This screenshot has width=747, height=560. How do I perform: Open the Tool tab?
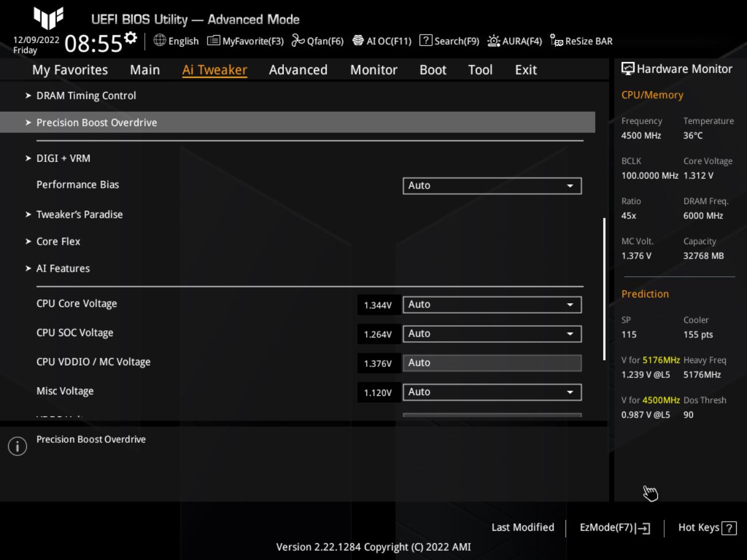480,70
